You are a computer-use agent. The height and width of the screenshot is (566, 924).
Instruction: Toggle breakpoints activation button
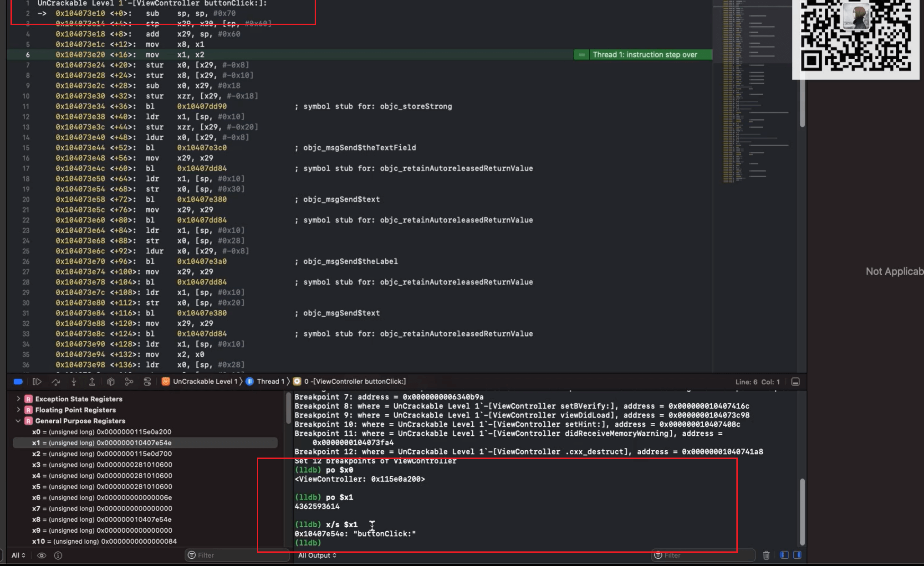(x=18, y=381)
